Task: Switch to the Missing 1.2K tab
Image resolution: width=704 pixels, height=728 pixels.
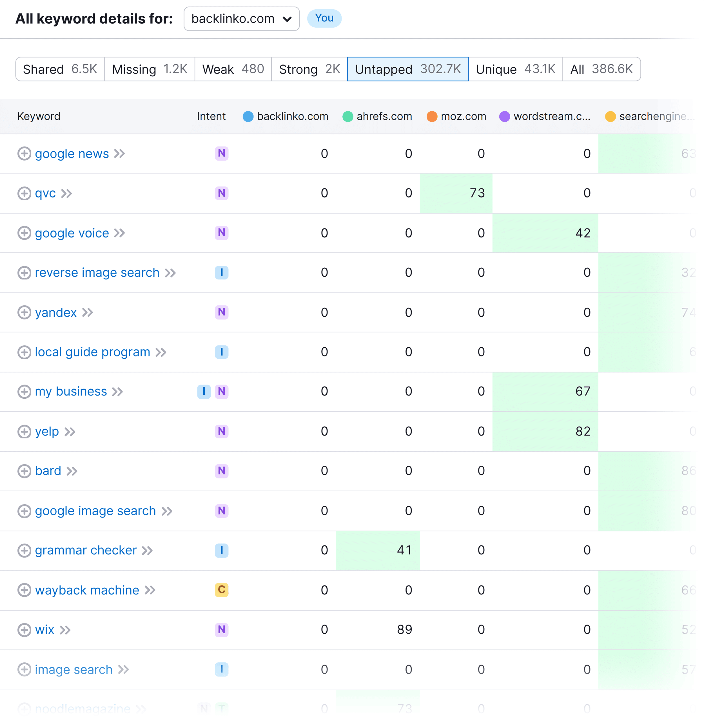Action: 150,69
